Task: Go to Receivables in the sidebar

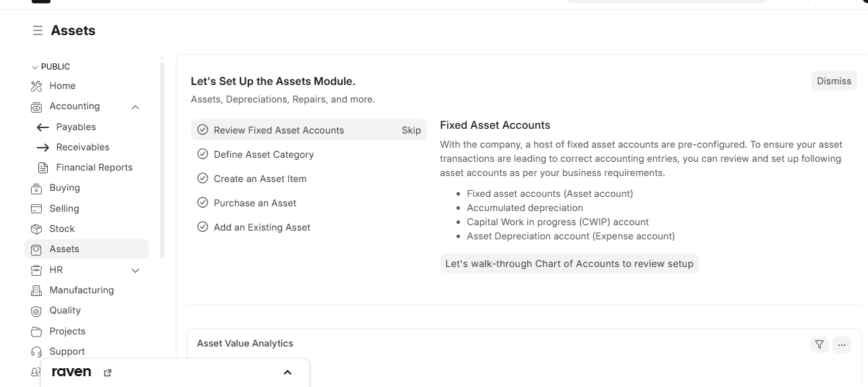Action: (x=82, y=148)
